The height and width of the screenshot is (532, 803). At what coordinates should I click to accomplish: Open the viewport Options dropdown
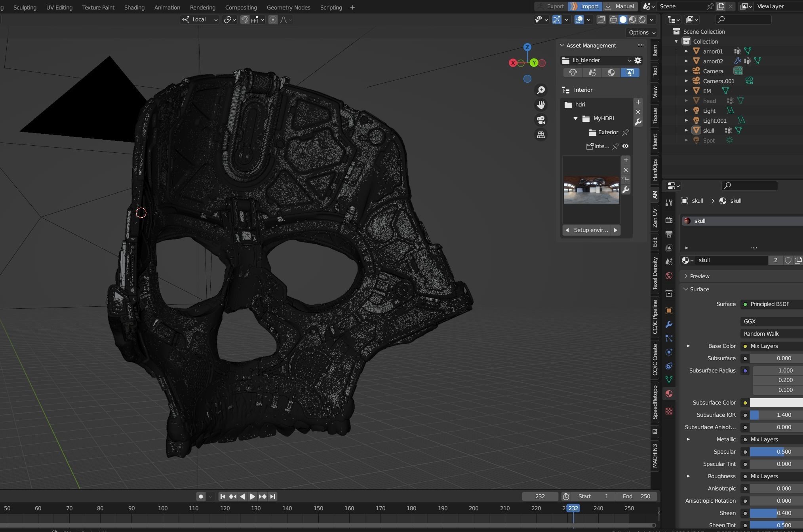(642, 32)
